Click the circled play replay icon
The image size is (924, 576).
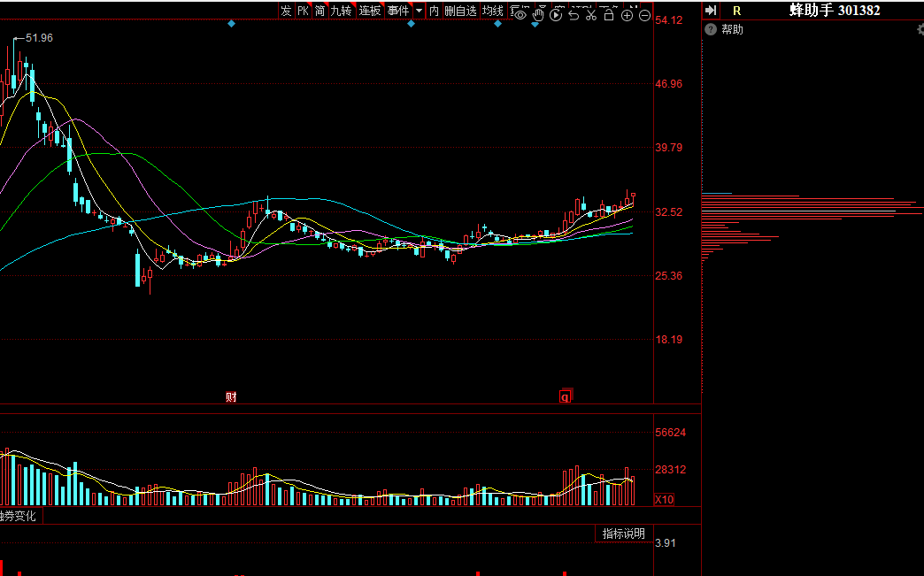tap(556, 15)
